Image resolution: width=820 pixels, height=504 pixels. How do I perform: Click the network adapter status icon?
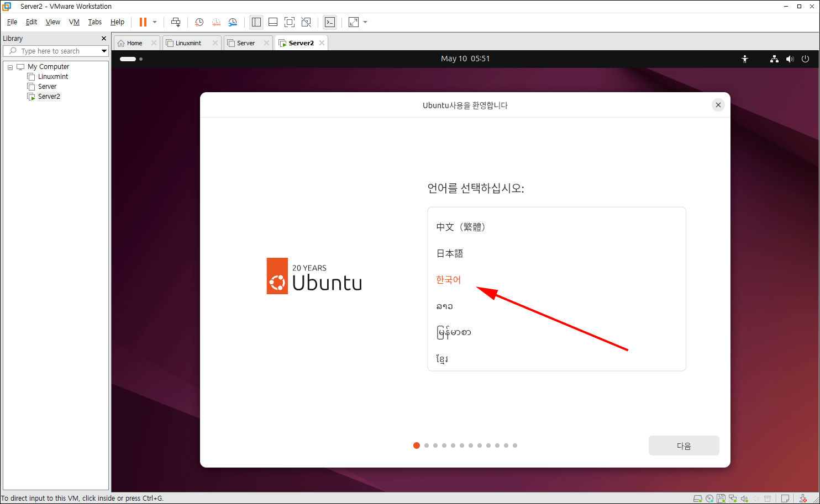(x=733, y=498)
